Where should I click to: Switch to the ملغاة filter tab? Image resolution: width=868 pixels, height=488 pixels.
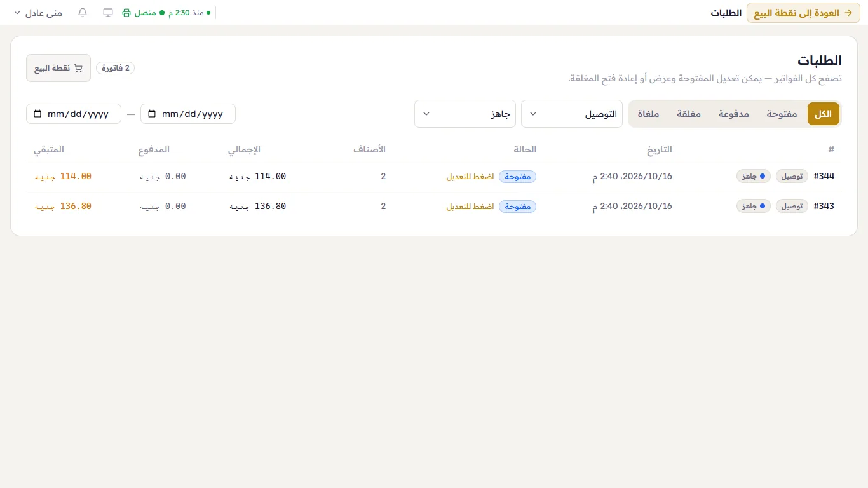tap(648, 114)
